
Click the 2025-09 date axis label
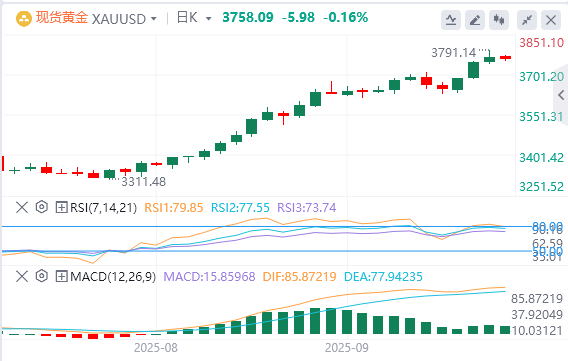pos(347,348)
